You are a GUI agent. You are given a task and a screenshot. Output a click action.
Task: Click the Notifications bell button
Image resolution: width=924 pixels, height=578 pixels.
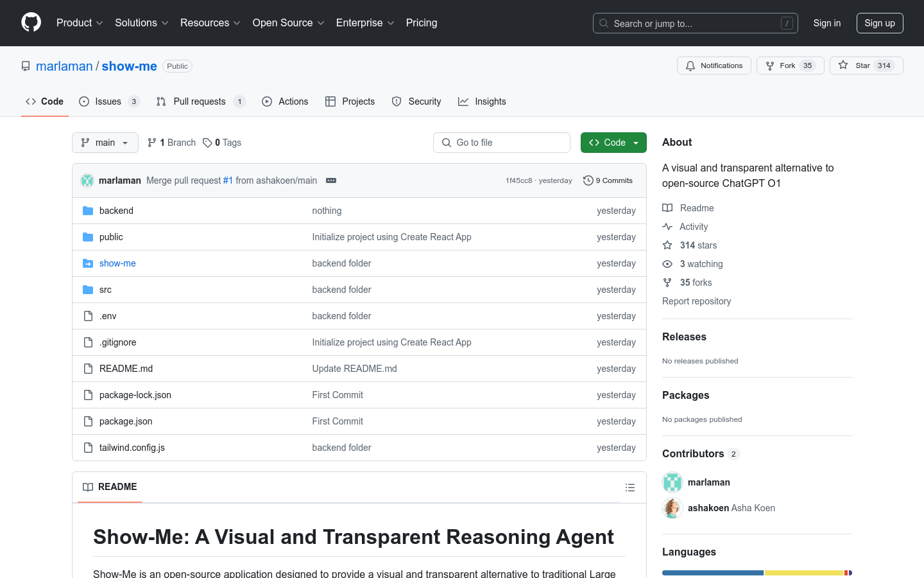714,66
